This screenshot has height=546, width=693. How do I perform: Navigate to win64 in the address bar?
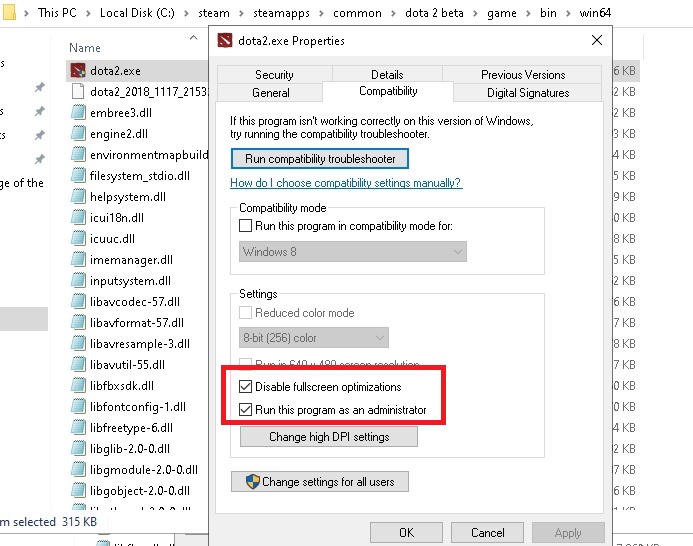coord(595,13)
